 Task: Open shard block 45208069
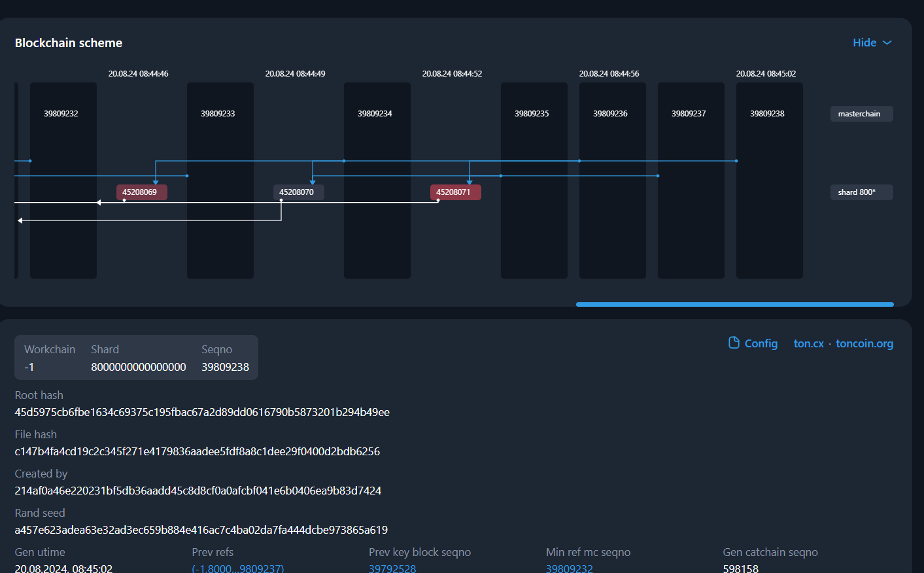[142, 192]
